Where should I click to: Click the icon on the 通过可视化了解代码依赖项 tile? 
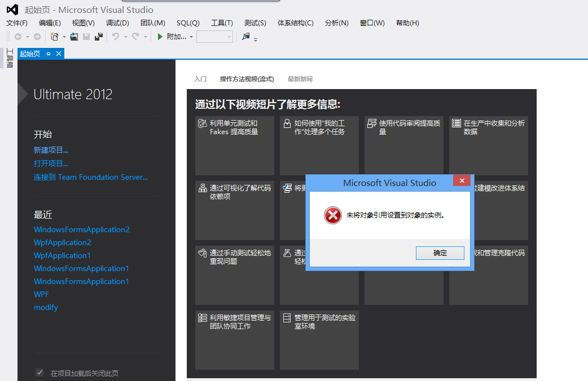[x=203, y=188]
